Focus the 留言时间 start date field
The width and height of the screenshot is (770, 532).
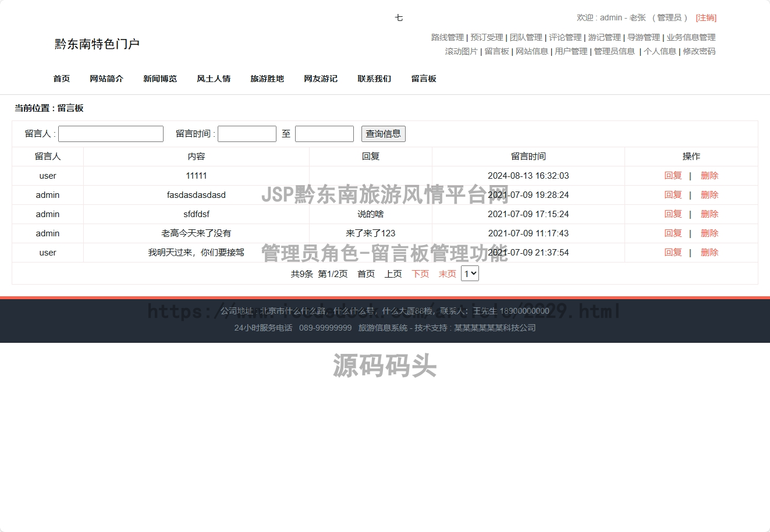coord(247,134)
